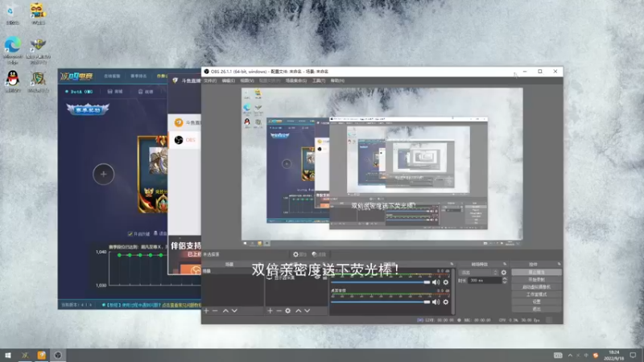
Task: Open QQ penguin desktop icon
Action: coord(13,81)
